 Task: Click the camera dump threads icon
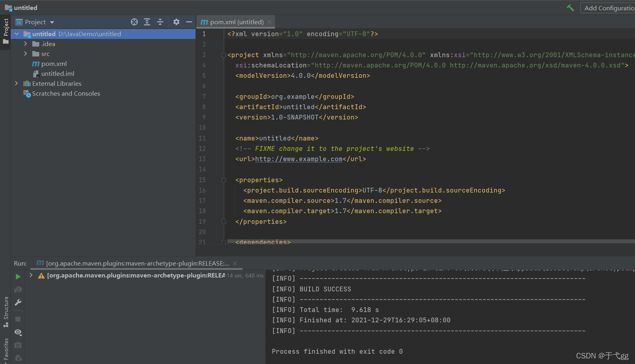[18, 345]
